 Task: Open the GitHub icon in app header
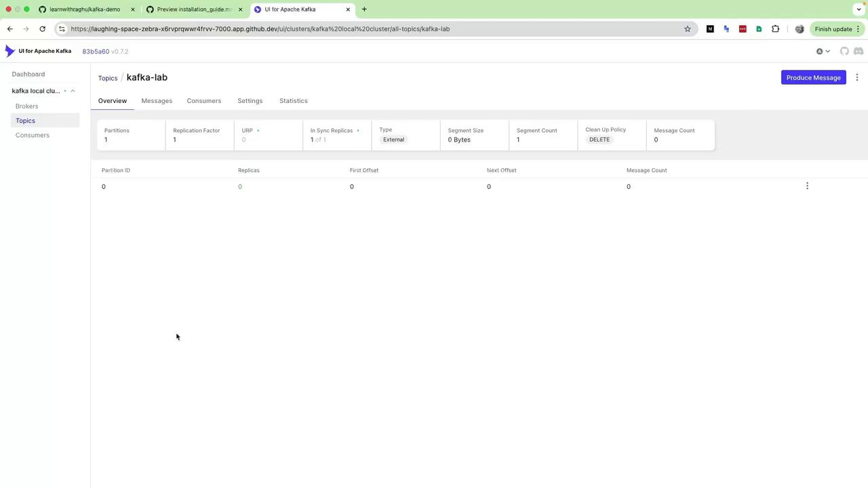pyautogui.click(x=844, y=52)
